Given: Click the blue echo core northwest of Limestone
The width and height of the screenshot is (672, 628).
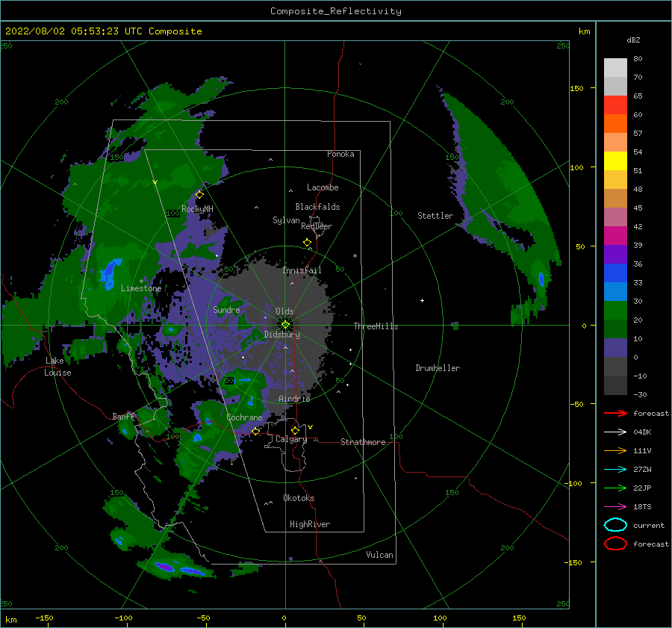Looking at the screenshot, I should 110,273.
